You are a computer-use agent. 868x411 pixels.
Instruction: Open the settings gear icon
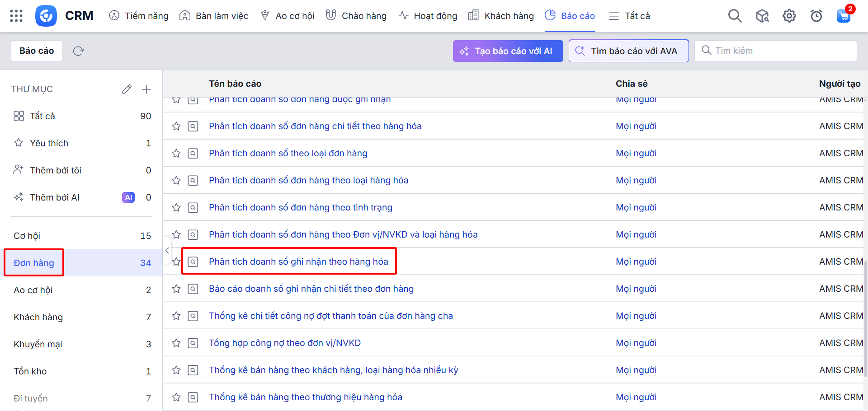(789, 16)
